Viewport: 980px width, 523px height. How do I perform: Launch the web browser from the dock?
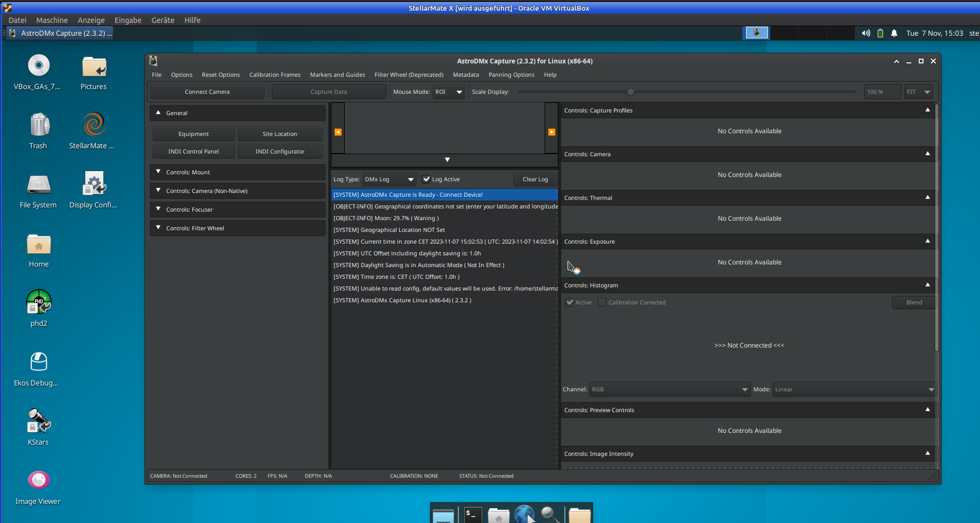(x=524, y=514)
